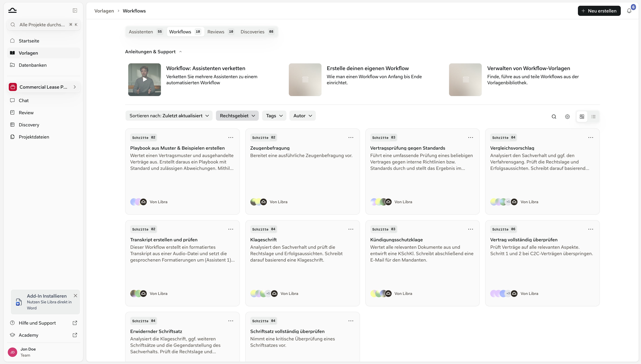Click the Word add-in icon

click(x=19, y=302)
